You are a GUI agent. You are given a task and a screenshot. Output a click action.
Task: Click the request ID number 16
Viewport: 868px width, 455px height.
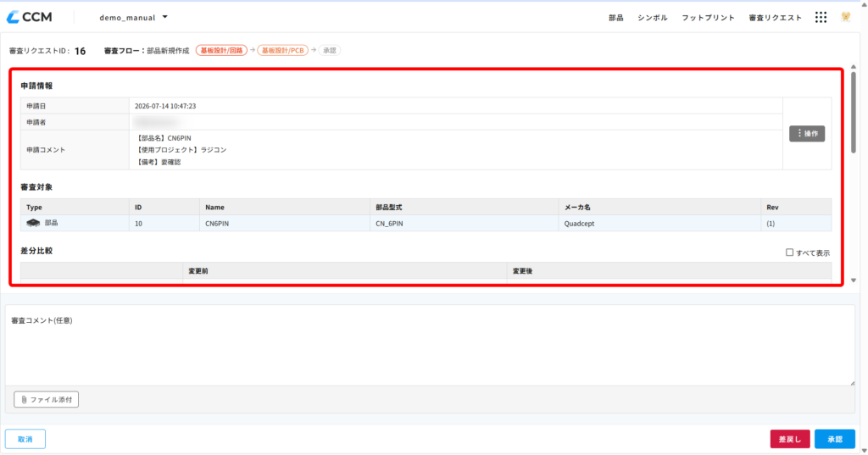81,51
